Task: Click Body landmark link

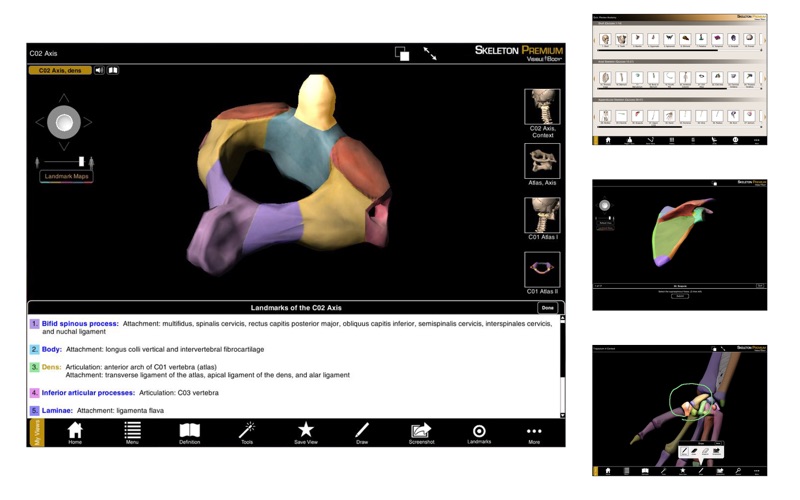Action: tap(52, 349)
